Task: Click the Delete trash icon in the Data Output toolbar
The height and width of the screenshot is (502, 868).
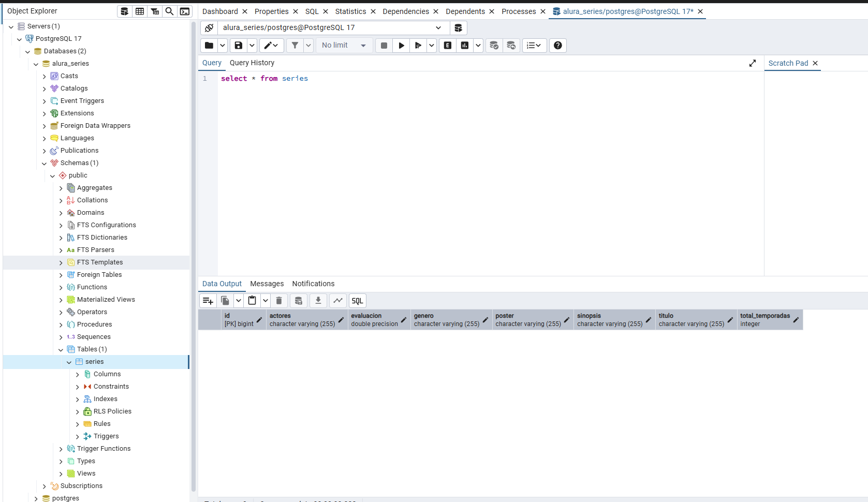Action: [x=279, y=301]
